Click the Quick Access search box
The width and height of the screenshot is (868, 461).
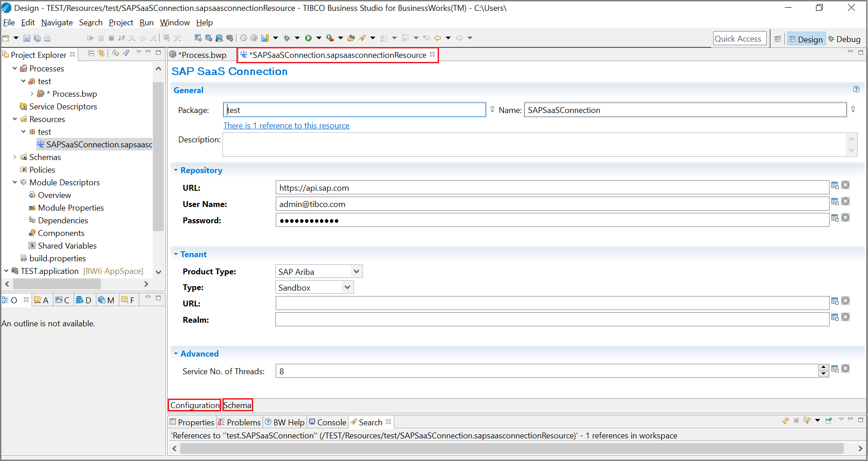(x=740, y=39)
